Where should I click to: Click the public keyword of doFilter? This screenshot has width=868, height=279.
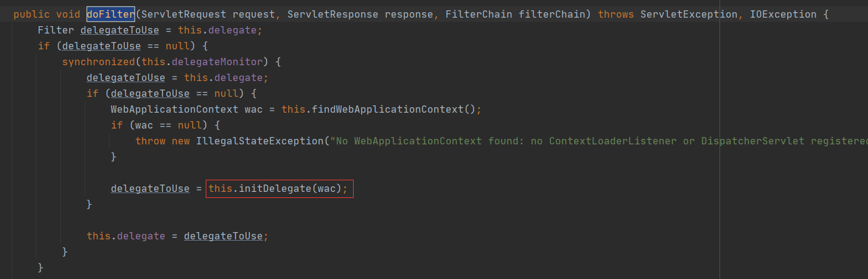pos(31,13)
